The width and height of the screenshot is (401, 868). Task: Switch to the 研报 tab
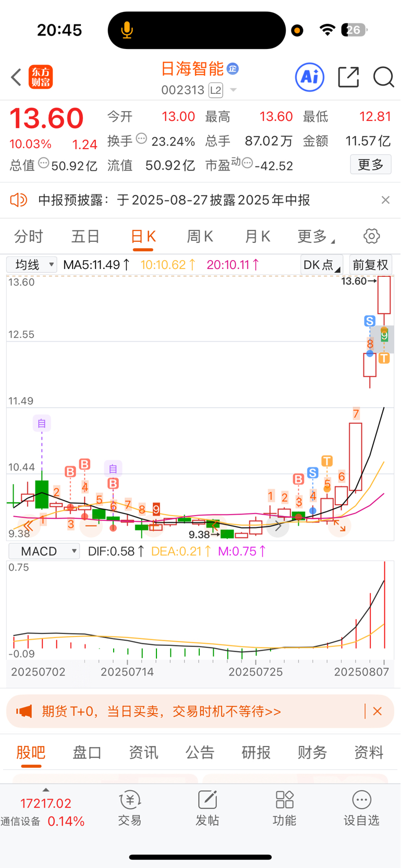[x=256, y=752]
